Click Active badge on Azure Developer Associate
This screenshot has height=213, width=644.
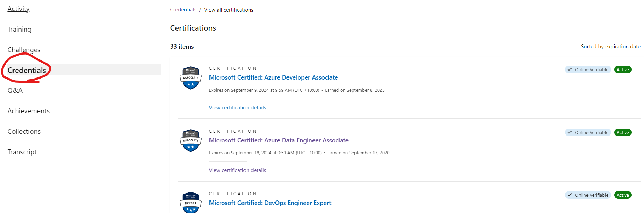click(622, 69)
